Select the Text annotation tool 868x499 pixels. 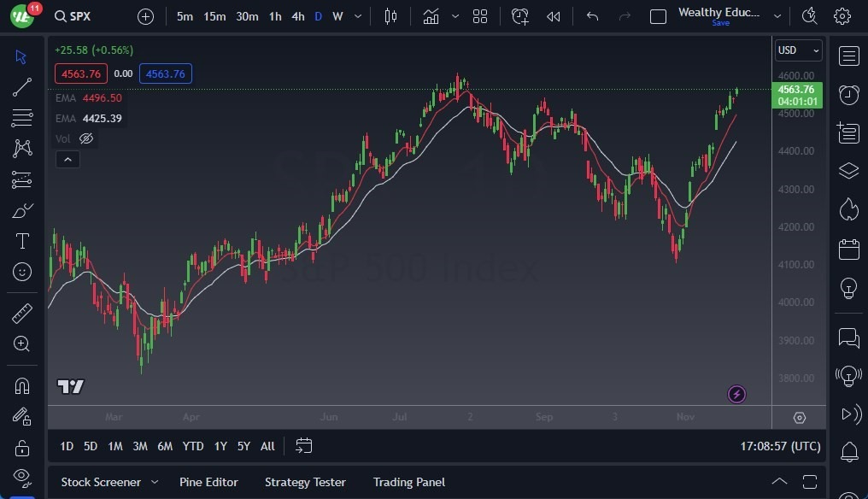(22, 240)
